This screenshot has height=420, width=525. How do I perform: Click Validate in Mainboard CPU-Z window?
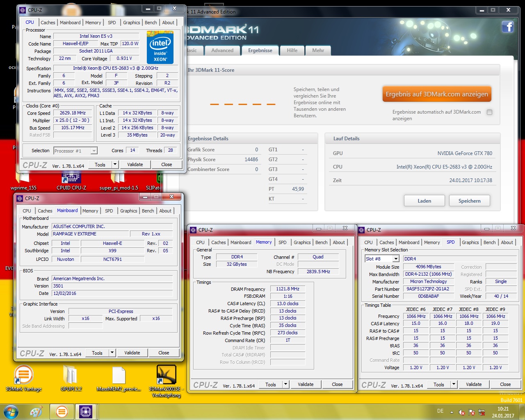point(132,353)
